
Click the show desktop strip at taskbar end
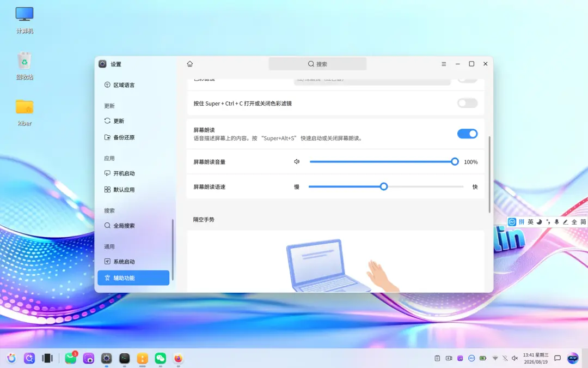click(585, 358)
